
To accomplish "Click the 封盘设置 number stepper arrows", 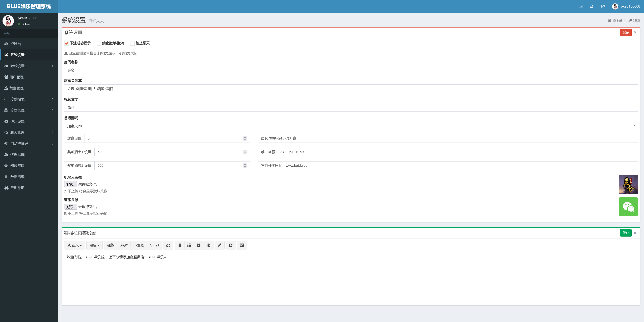I will tap(245, 138).
